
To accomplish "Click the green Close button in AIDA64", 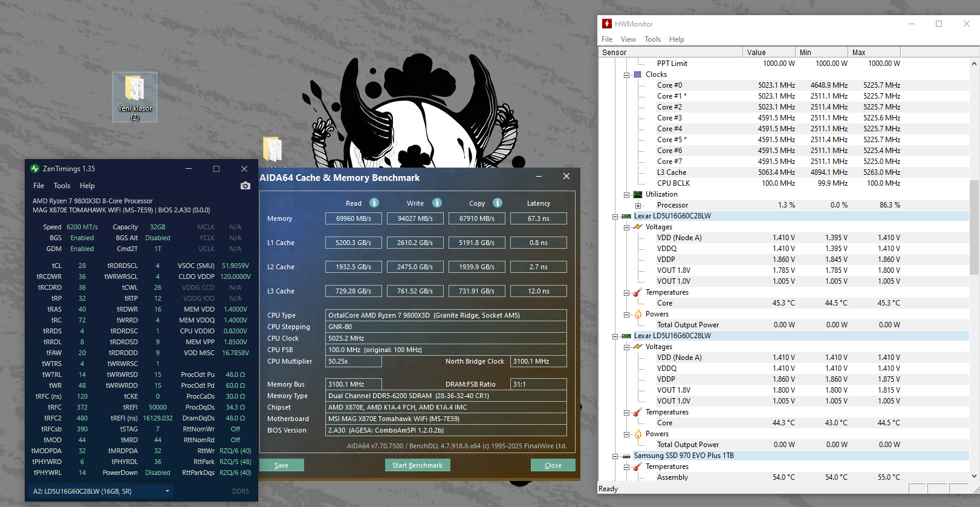I will point(553,465).
